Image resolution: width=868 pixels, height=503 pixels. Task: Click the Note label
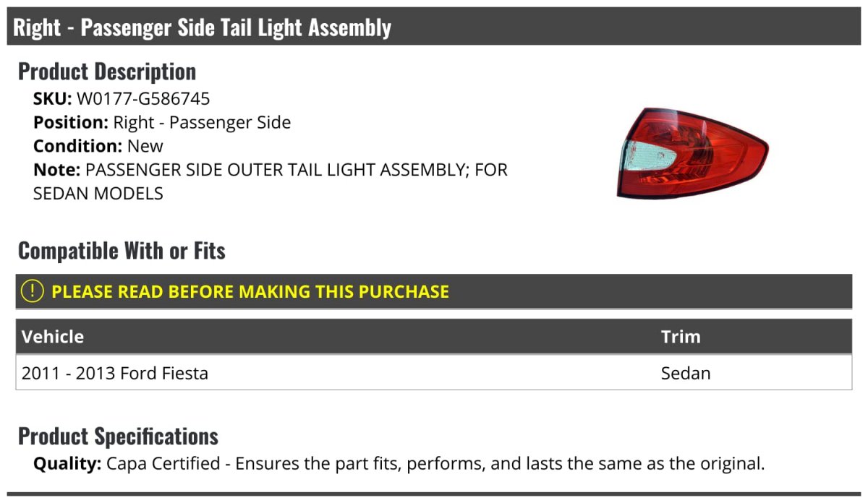pyautogui.click(x=56, y=170)
